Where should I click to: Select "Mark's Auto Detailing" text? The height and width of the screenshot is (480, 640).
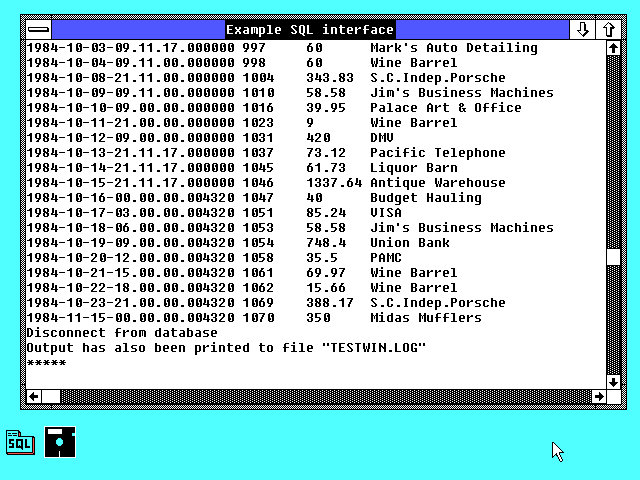pos(454,48)
